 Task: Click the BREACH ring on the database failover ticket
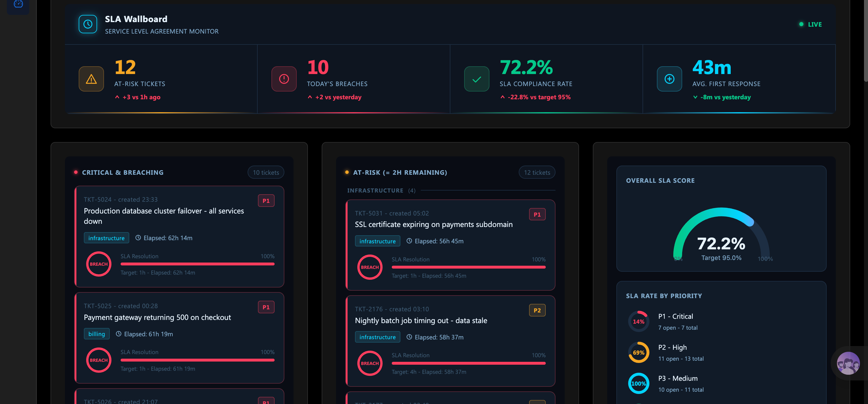(99, 264)
